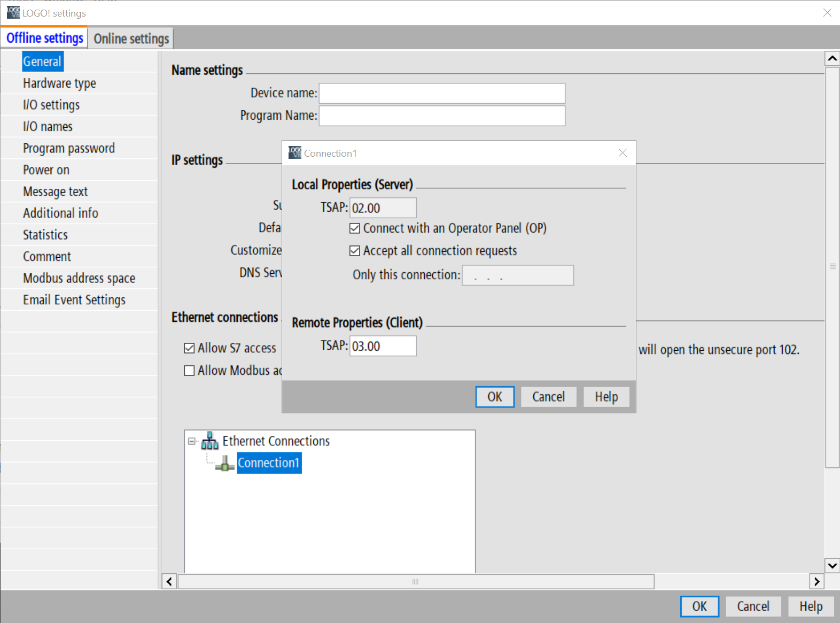Click the Only this connection IP field
This screenshot has height=623, width=840.
tap(518, 275)
